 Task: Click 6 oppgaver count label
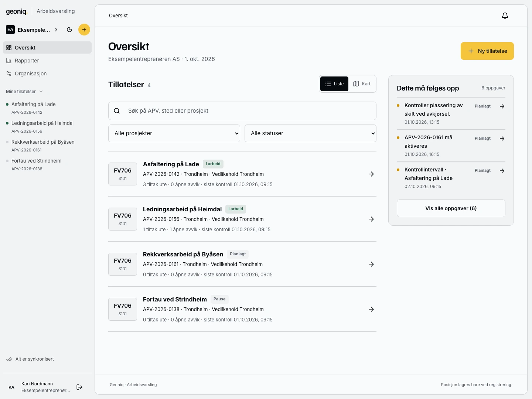[493, 88]
